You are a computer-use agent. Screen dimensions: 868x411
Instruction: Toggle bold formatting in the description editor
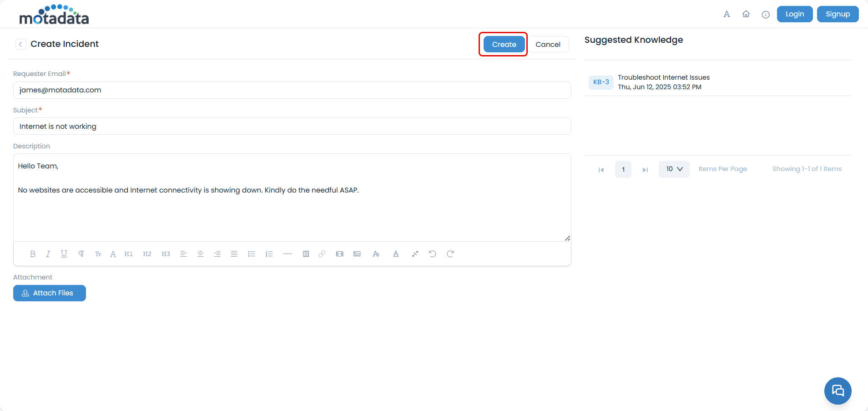tap(32, 254)
